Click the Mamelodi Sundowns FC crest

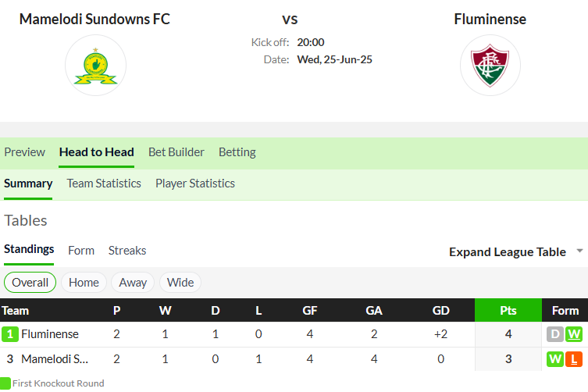[x=95, y=66]
